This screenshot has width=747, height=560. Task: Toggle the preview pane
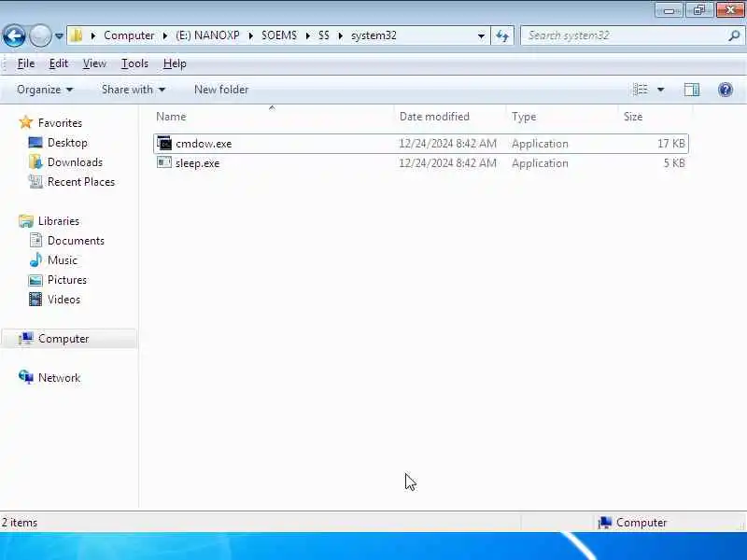(692, 90)
